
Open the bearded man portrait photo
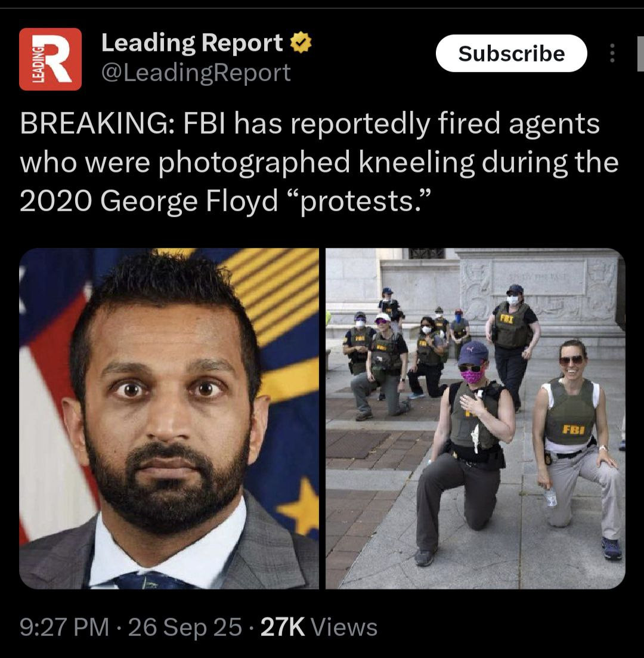169,418
